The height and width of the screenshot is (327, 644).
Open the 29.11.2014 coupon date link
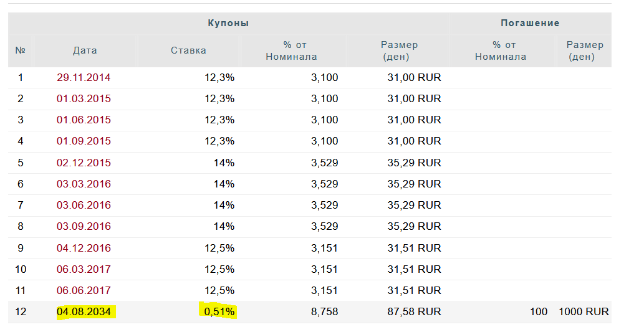(84, 78)
